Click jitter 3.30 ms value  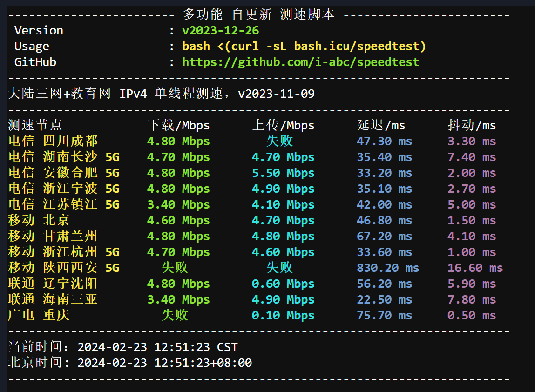point(472,141)
